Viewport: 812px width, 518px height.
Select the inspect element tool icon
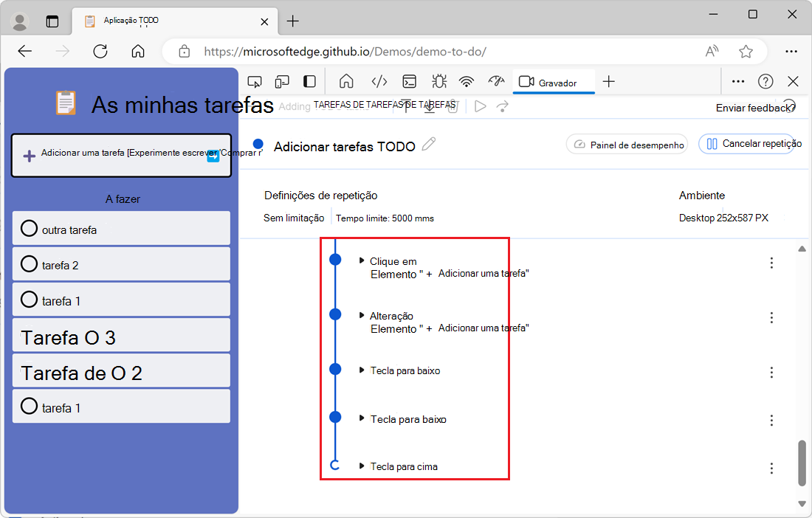(x=254, y=81)
